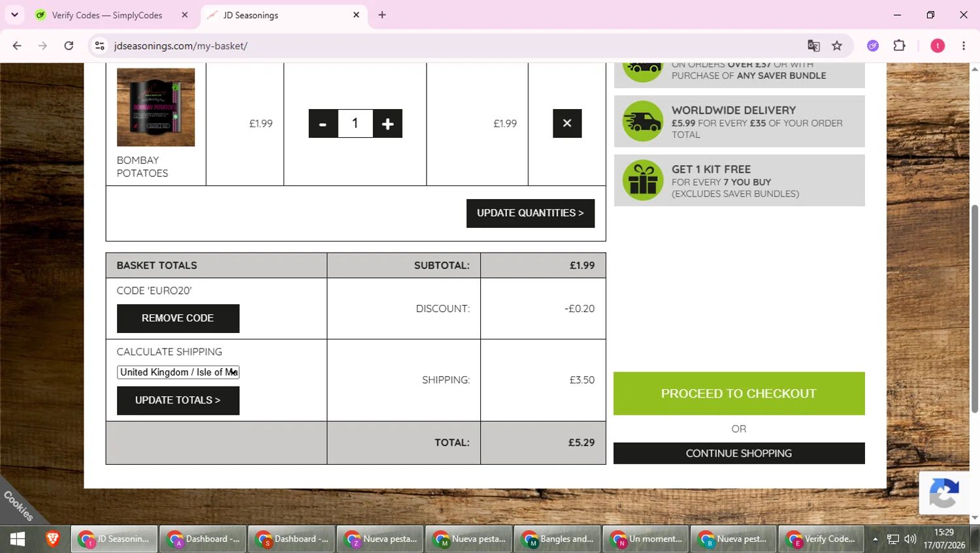Screen dimensions: 980x553
Task: Close the Verify Codes tab
Action: (185, 15)
